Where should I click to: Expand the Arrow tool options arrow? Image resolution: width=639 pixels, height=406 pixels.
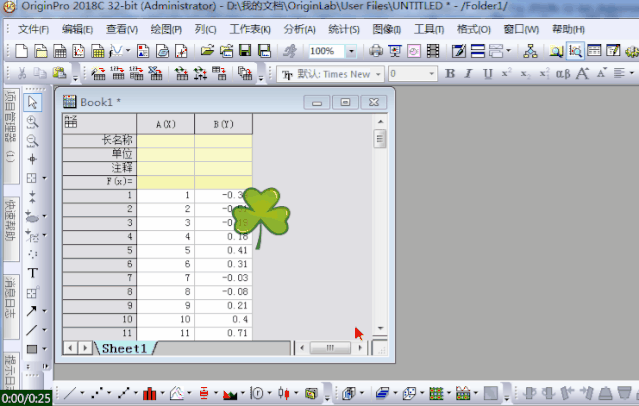tap(44, 311)
